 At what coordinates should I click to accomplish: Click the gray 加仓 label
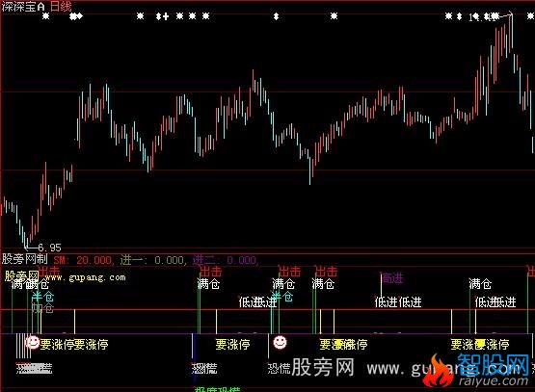42,308
